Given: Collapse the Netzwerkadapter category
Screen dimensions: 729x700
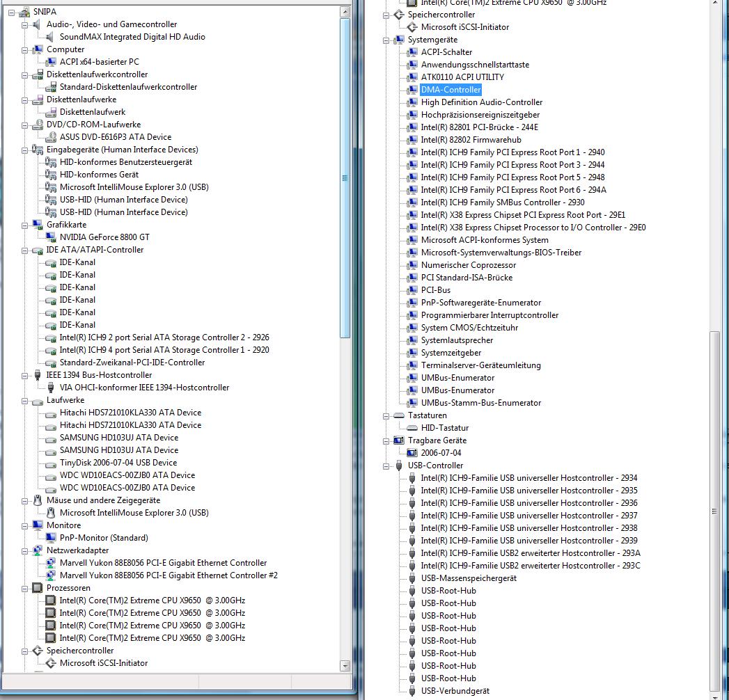Looking at the screenshot, I should (x=25, y=550).
